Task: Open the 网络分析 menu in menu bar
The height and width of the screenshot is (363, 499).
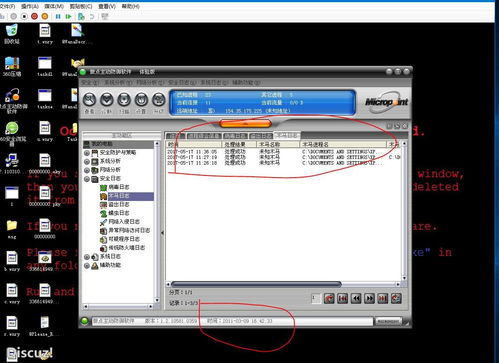Action: point(148,82)
